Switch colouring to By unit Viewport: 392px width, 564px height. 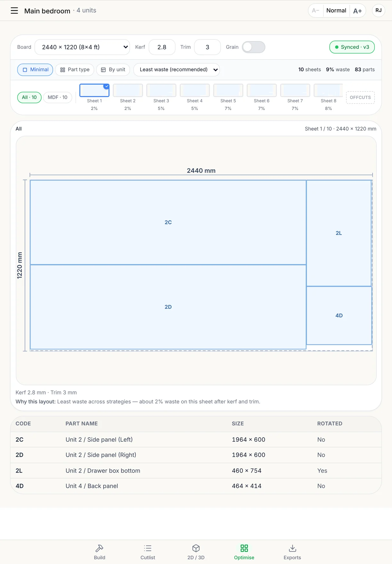pyautogui.click(x=113, y=70)
